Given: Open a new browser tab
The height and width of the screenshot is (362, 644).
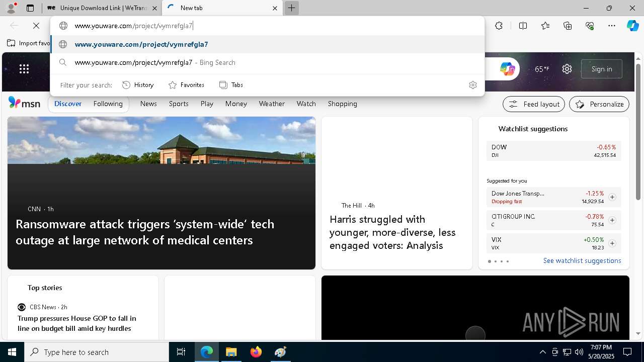Looking at the screenshot, I should point(291,8).
